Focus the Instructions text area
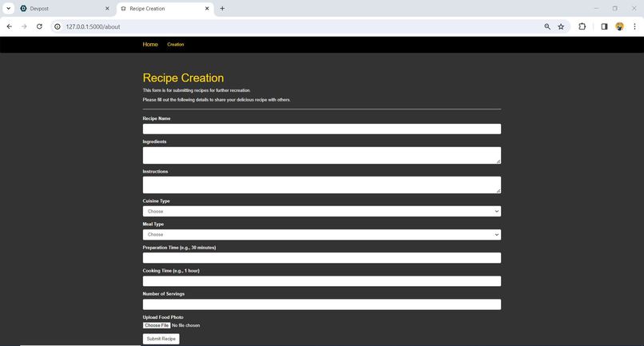 click(321, 185)
